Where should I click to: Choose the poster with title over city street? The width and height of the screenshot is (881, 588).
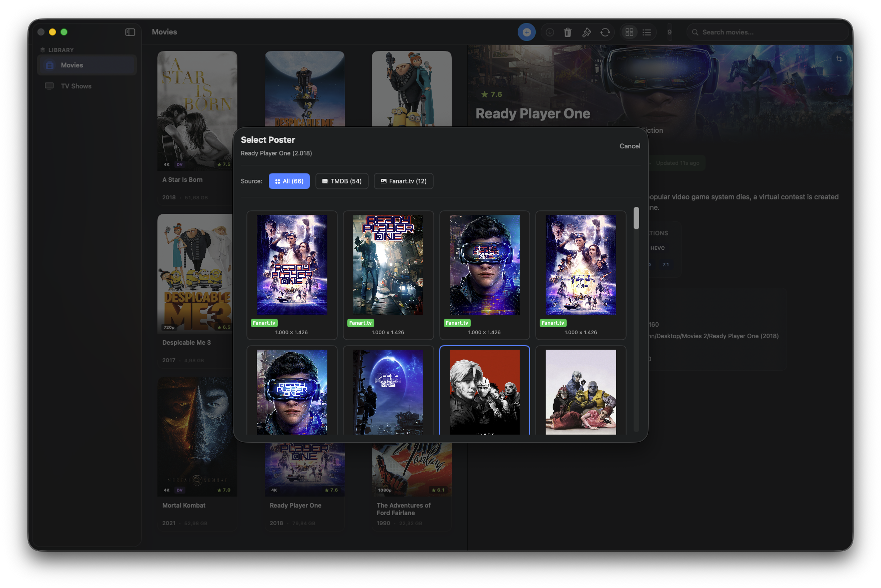coord(388,265)
